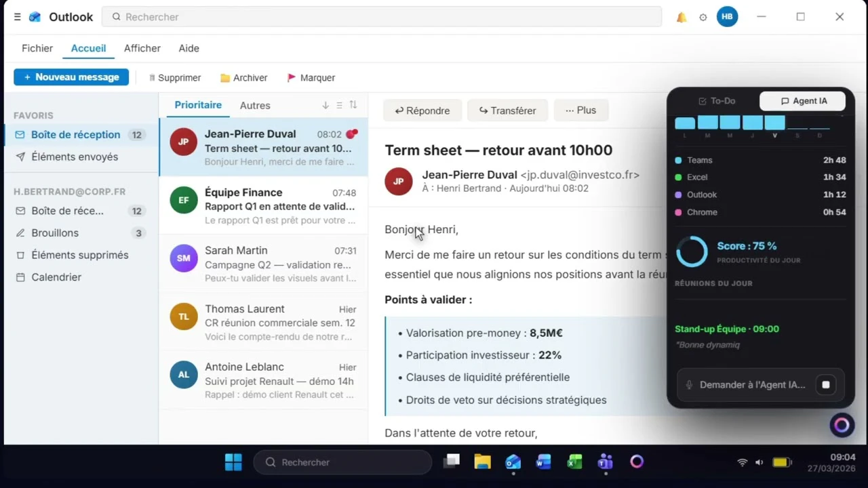Open Campagne Q2 email from Sarah Martin
The height and width of the screenshot is (488, 868).
pos(264,264)
